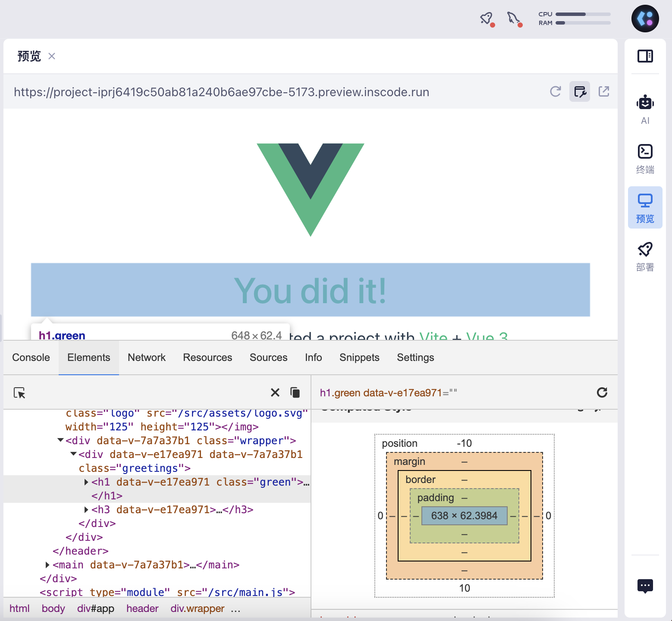Collapse the div class greetings node
The image size is (672, 621).
73,454
